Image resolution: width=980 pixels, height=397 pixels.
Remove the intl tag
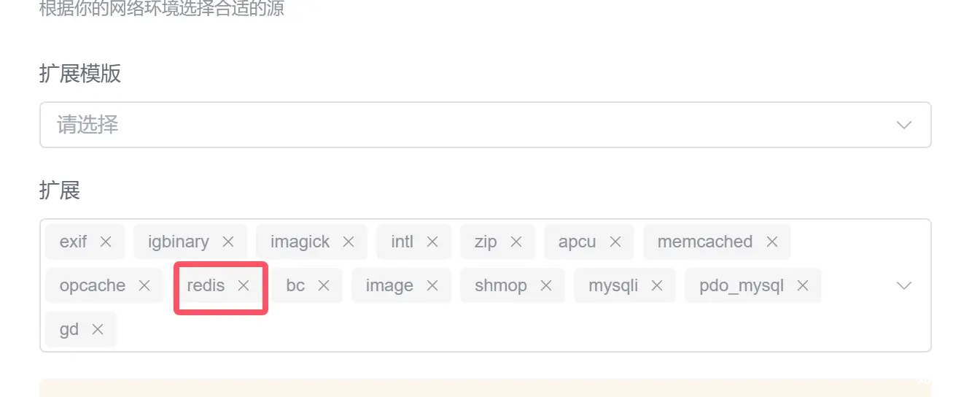pos(432,242)
